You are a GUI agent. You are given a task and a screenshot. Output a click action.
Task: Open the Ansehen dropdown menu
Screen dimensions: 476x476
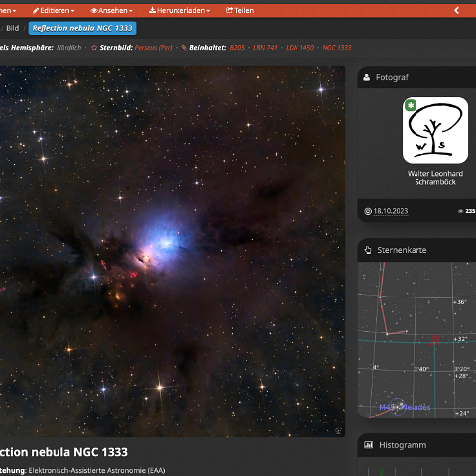[x=111, y=11]
